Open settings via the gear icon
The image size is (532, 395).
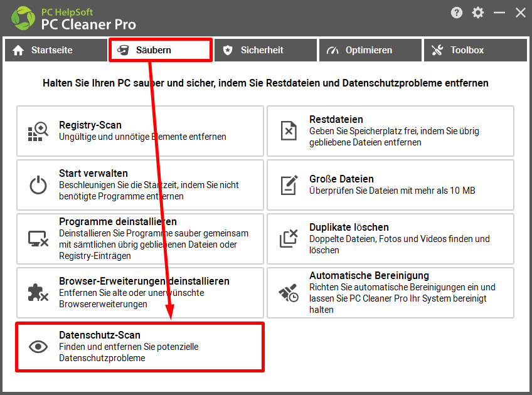(477, 13)
